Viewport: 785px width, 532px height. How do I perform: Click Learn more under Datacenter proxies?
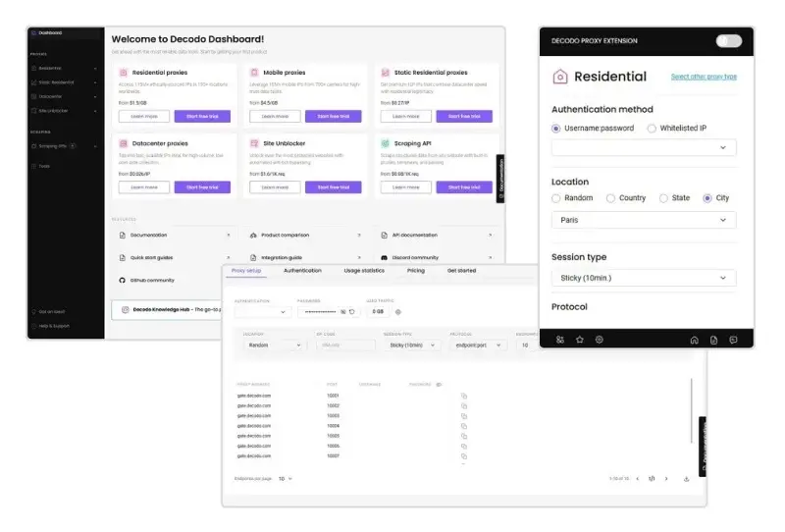pyautogui.click(x=143, y=187)
